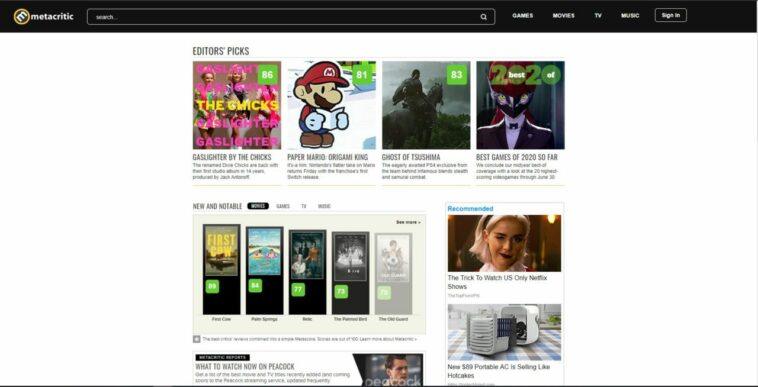
Task: Open The Painted Bird poster
Action: click(350, 257)
